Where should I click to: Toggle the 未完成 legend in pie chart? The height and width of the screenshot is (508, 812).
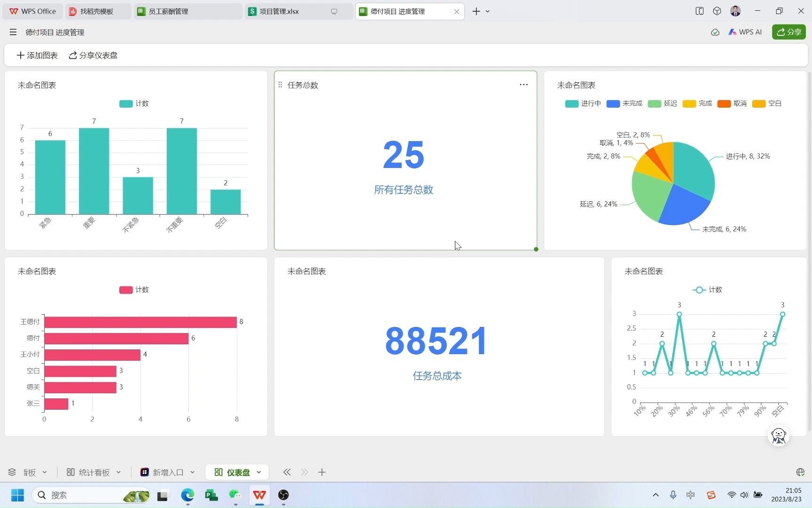point(624,103)
